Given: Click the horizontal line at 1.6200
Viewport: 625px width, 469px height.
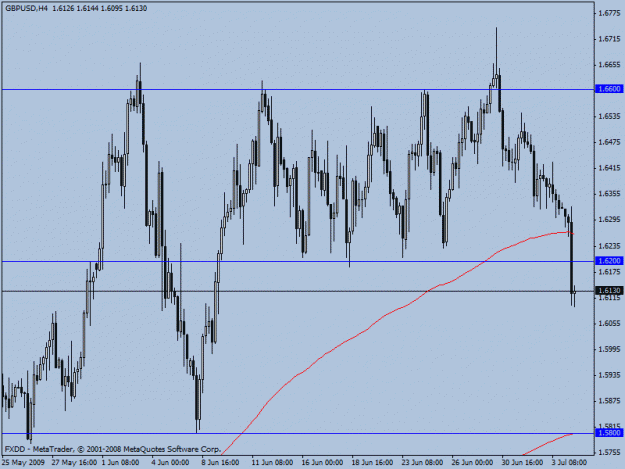Looking at the screenshot, I should (298, 261).
